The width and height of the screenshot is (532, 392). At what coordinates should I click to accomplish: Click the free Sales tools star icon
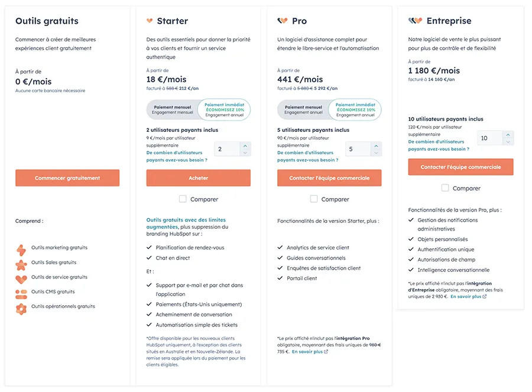tap(21, 264)
